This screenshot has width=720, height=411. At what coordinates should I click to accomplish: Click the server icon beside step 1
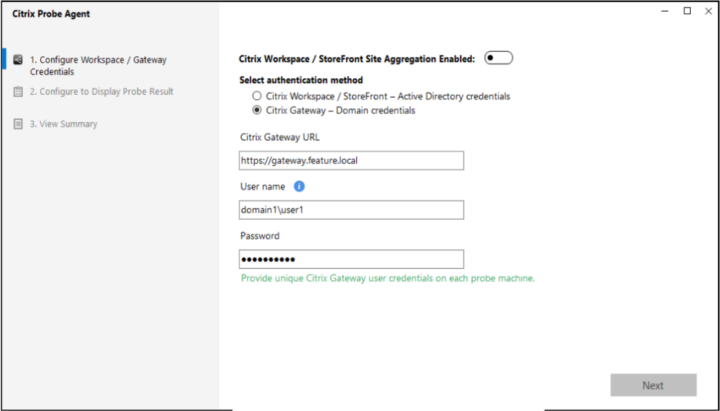pyautogui.click(x=18, y=60)
